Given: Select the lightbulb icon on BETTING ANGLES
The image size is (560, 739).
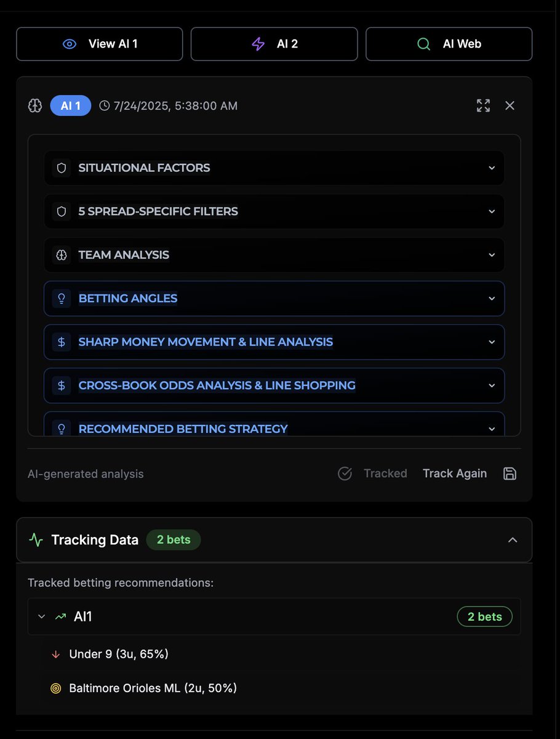Looking at the screenshot, I should click(61, 298).
